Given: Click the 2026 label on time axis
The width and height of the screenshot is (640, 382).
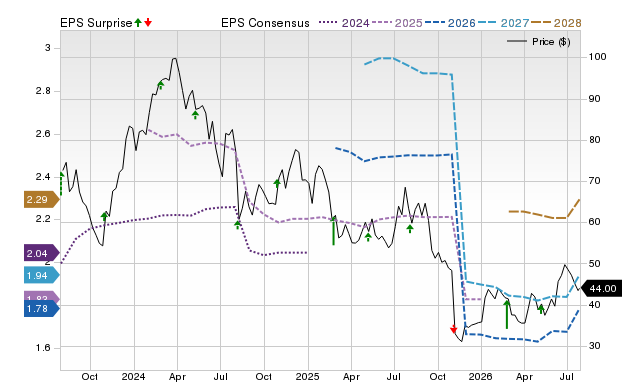Looking at the screenshot, I should tap(480, 376).
